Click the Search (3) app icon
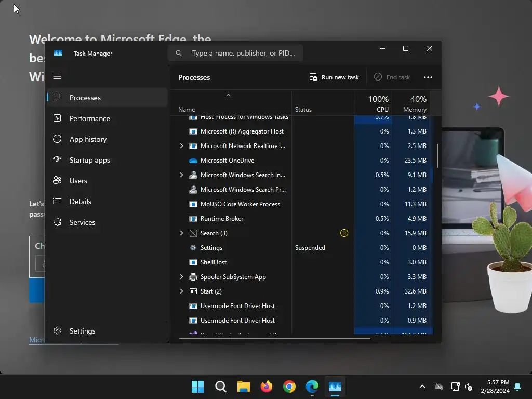 193,233
